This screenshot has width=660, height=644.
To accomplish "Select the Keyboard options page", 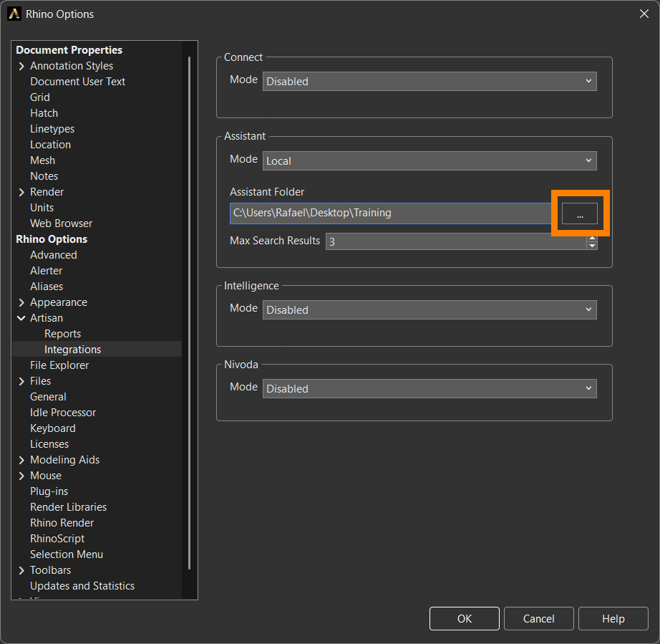I will tap(52, 428).
